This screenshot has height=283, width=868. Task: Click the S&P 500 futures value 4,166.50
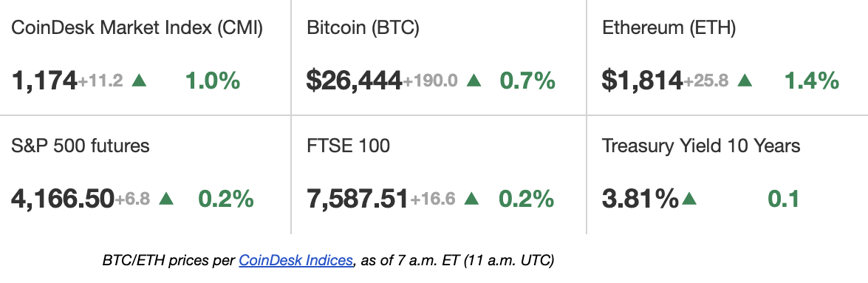tap(63, 199)
